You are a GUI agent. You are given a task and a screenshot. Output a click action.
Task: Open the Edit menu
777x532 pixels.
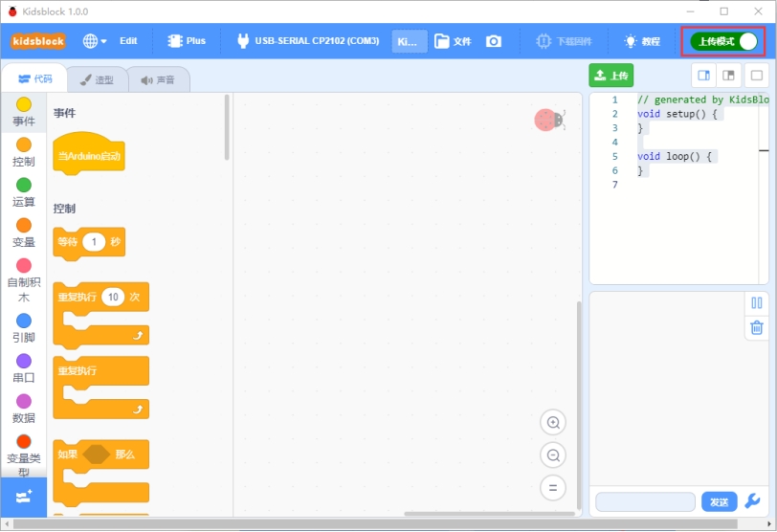128,41
